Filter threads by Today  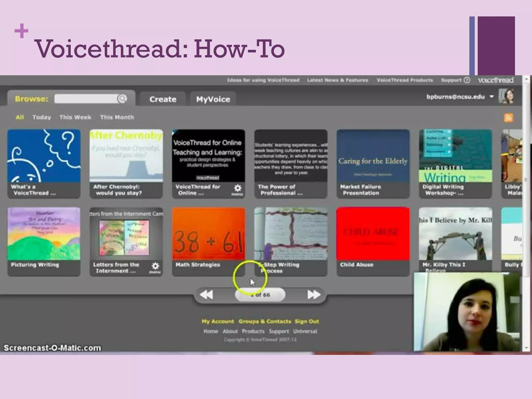pyautogui.click(x=42, y=117)
